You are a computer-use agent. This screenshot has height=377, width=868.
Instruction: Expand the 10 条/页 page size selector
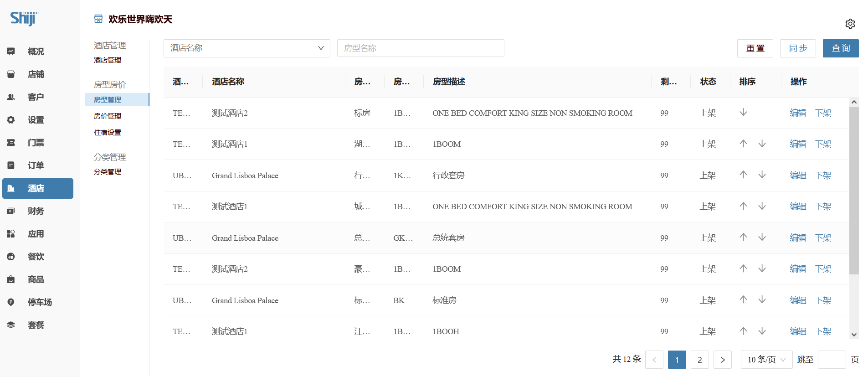[x=766, y=360]
